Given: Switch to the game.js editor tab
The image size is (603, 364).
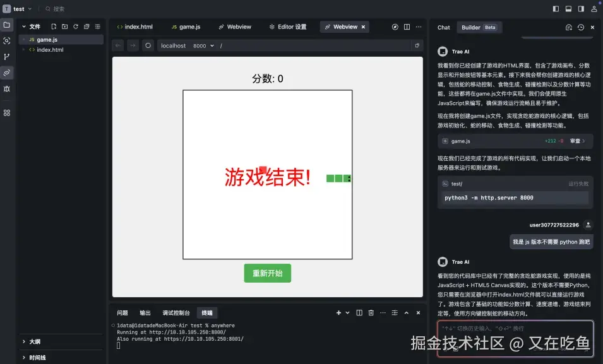Looking at the screenshot, I should (x=186, y=27).
